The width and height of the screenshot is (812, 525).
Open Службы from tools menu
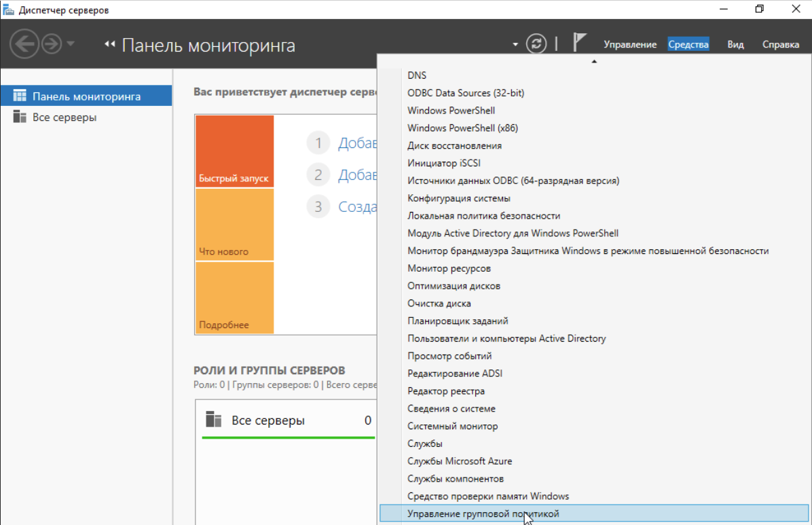coord(594,443)
